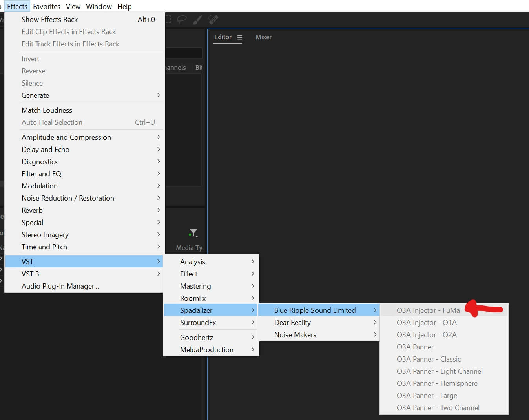The width and height of the screenshot is (529, 420).
Task: Select Show Effects Rack
Action: pyautogui.click(x=84, y=19)
